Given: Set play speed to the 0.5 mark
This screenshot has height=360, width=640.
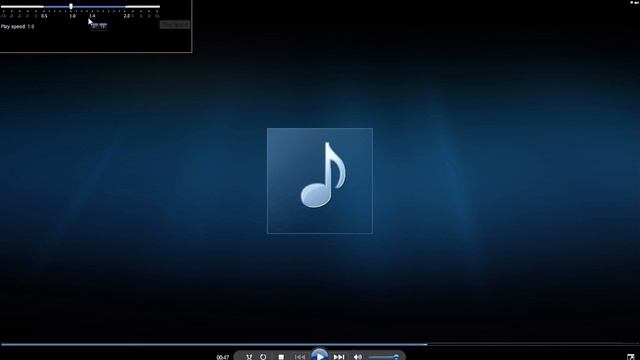Looking at the screenshot, I should (44, 16).
